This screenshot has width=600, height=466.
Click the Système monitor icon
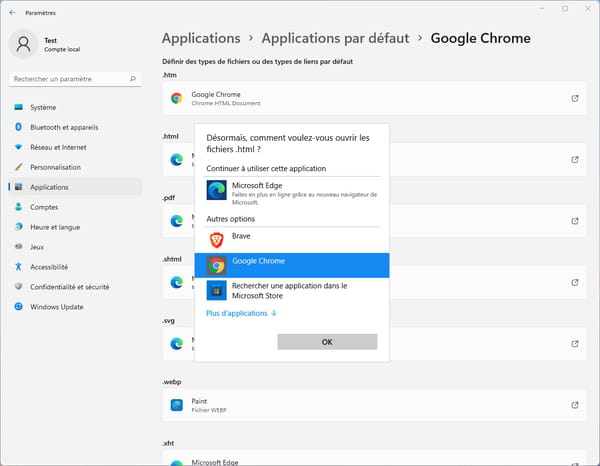18,107
